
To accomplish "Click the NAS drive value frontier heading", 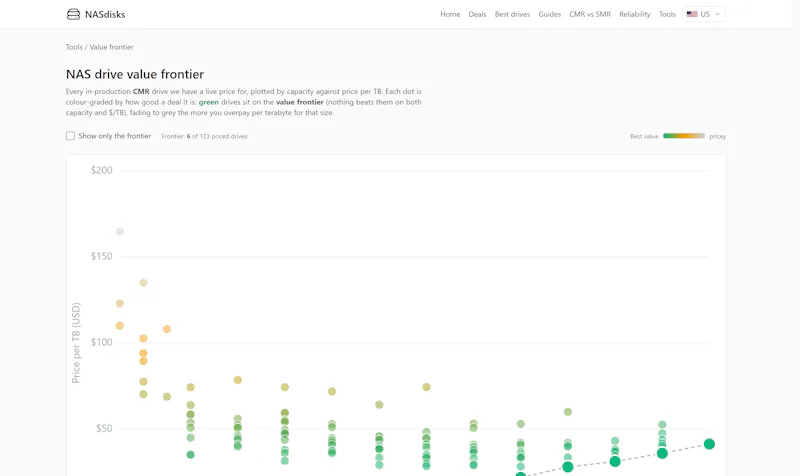I will point(135,74).
